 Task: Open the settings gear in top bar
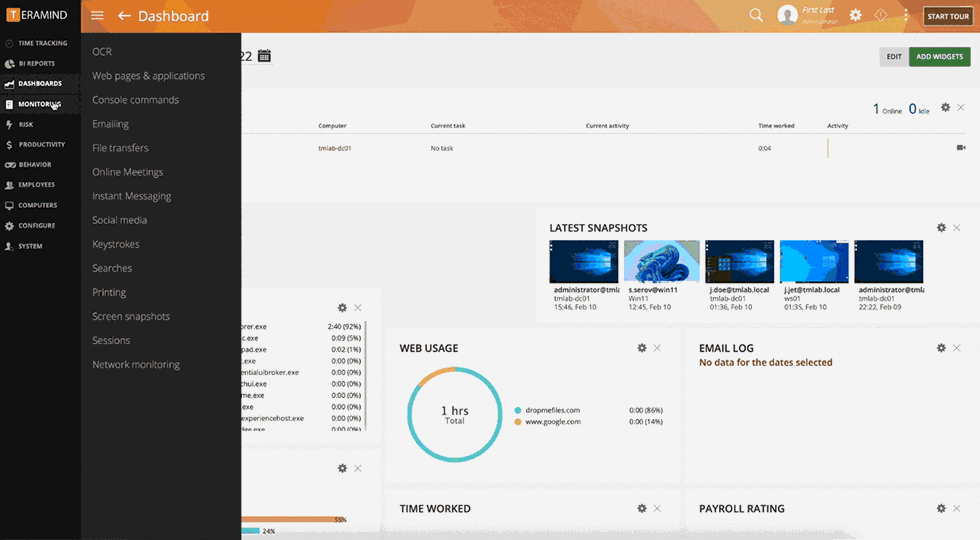click(x=855, y=15)
